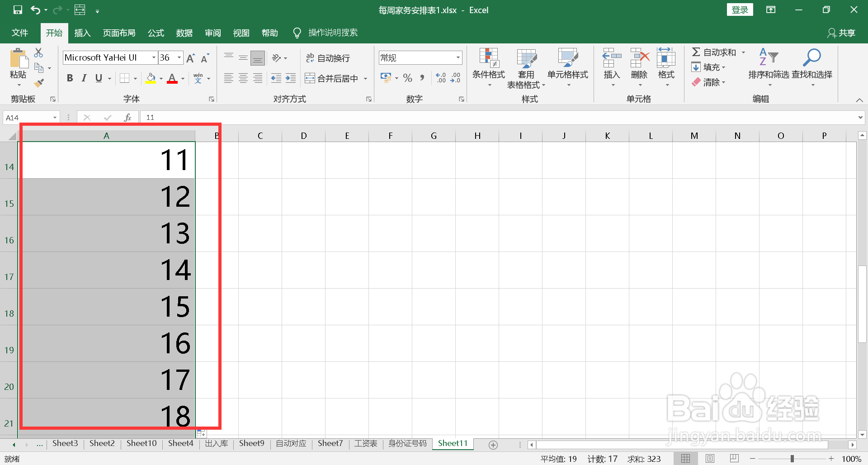Expand the number format dropdown showing 常规

(x=458, y=57)
